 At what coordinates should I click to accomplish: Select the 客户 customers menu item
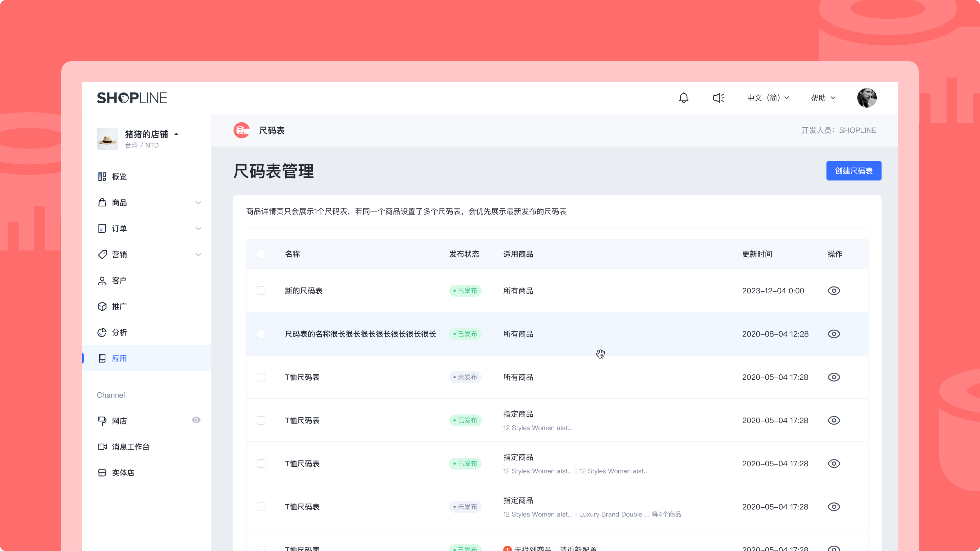(119, 281)
